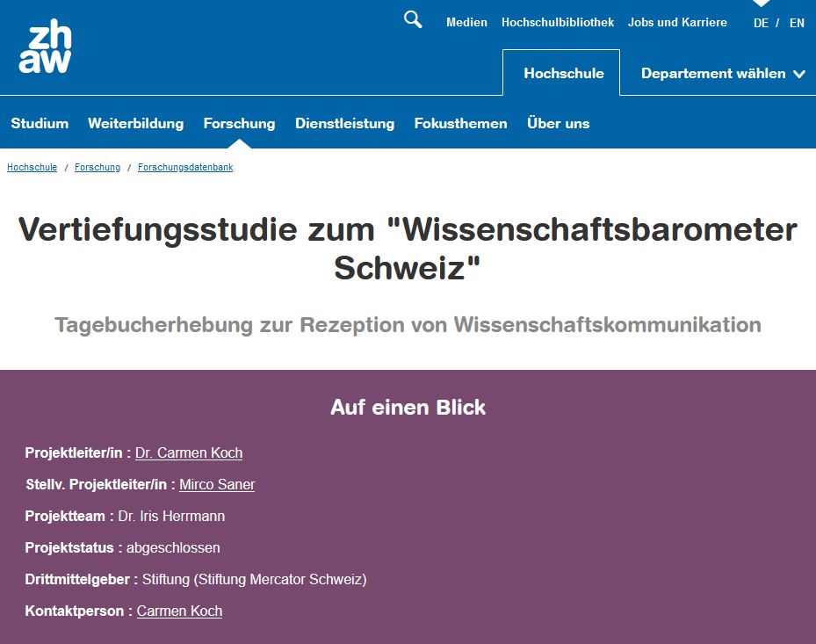Open the Dienstleistung menu

[x=344, y=124]
